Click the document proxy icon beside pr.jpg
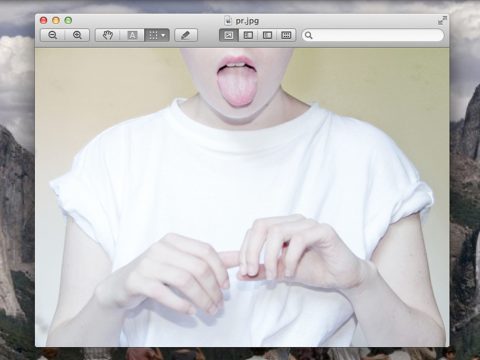Viewport: 480px width, 360px height. click(228, 21)
